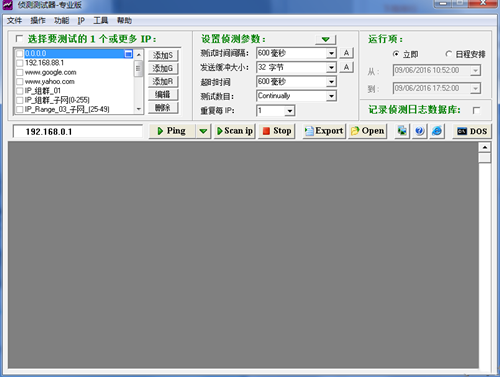
Task: Click the IP address field 192.168.0.1
Action: tap(78, 131)
